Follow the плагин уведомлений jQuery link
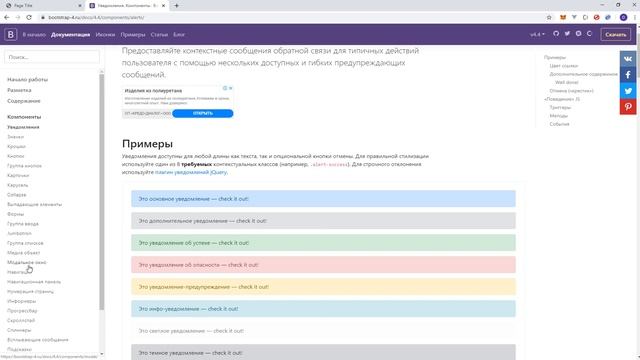Image resolution: width=640 pixels, height=360 pixels. click(x=191, y=172)
